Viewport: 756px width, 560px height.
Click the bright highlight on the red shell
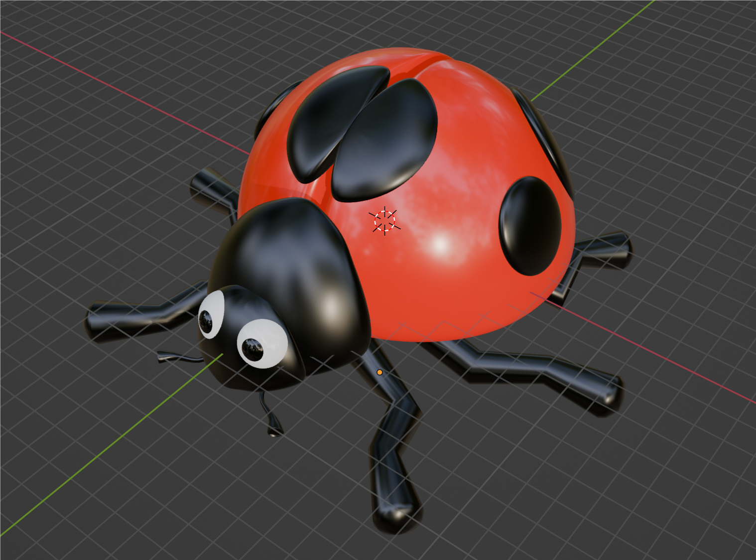[440, 244]
